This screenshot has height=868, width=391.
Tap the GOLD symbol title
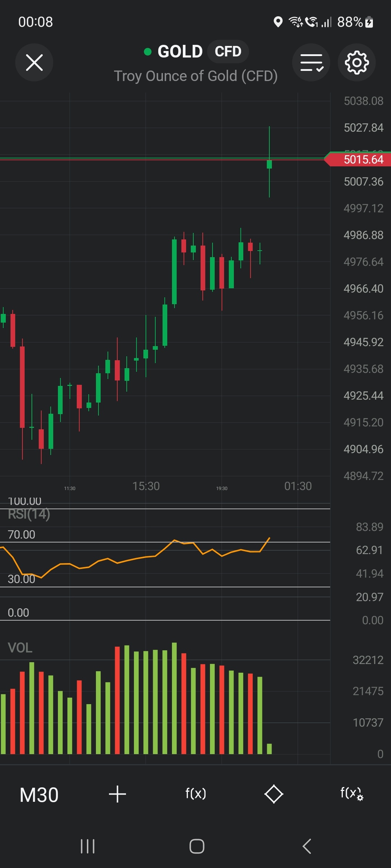click(180, 52)
